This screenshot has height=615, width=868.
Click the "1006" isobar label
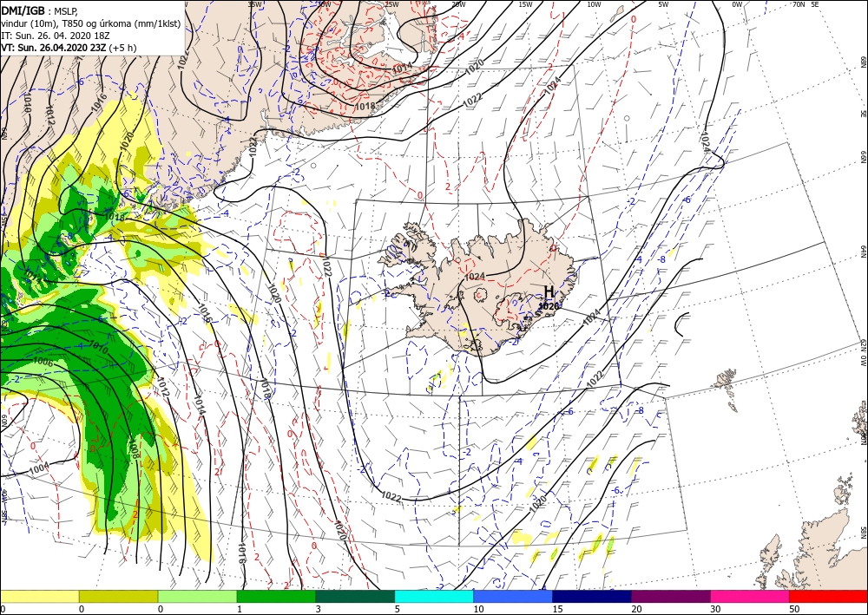point(43,363)
